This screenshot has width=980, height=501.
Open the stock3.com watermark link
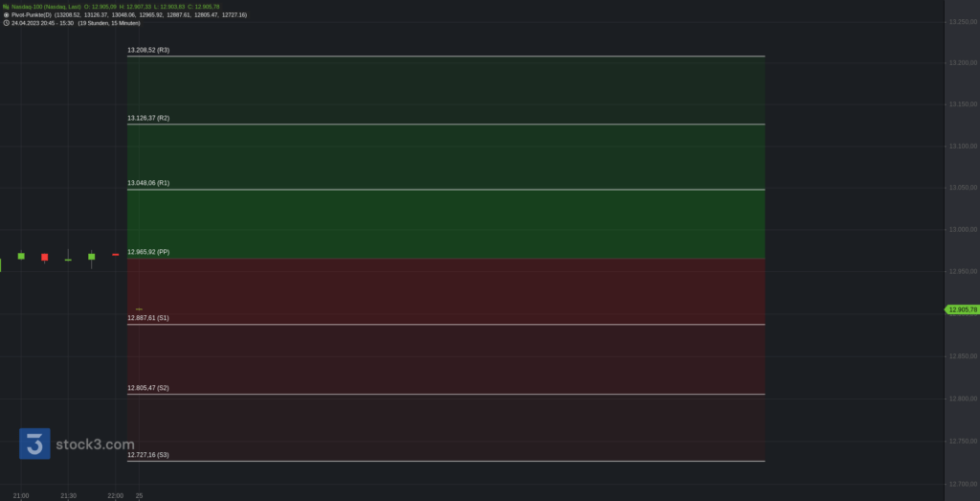95,444
